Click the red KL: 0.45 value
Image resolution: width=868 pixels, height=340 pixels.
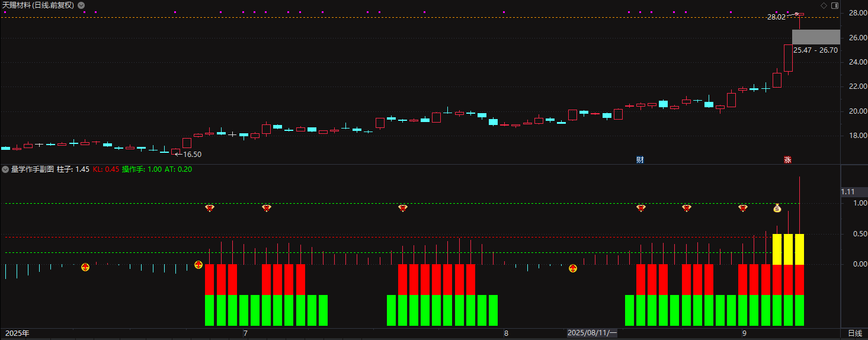point(106,169)
